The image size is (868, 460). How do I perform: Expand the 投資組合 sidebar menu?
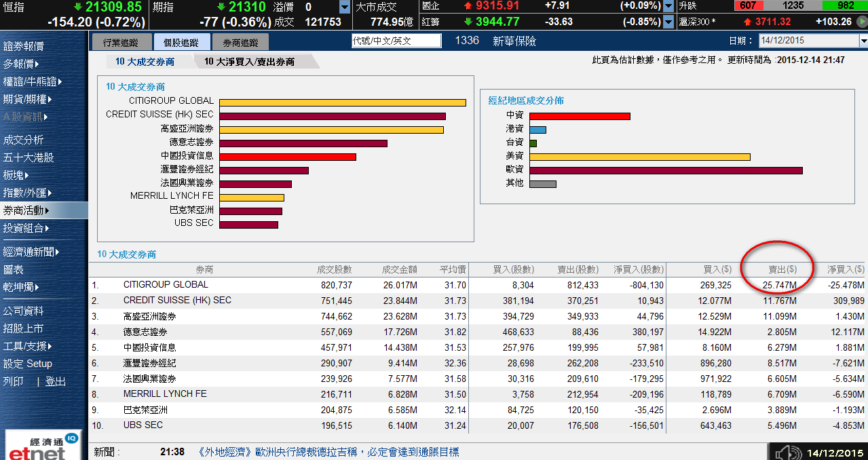click(x=26, y=228)
